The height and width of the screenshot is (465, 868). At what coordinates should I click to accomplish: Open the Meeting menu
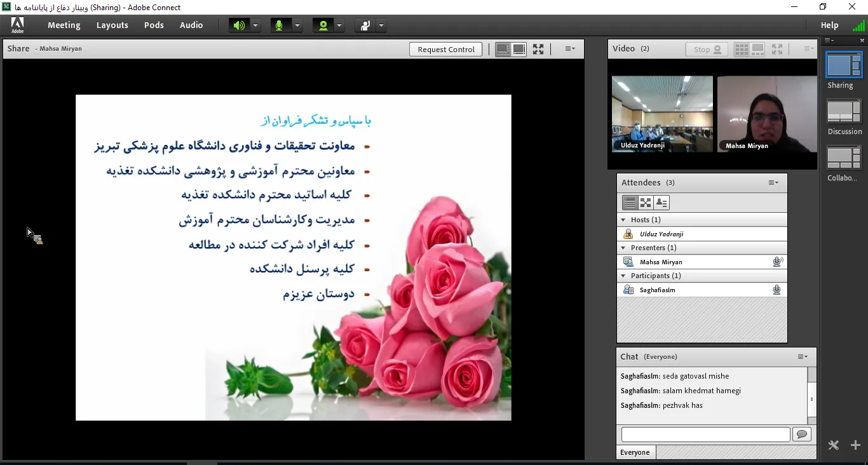[x=64, y=25]
